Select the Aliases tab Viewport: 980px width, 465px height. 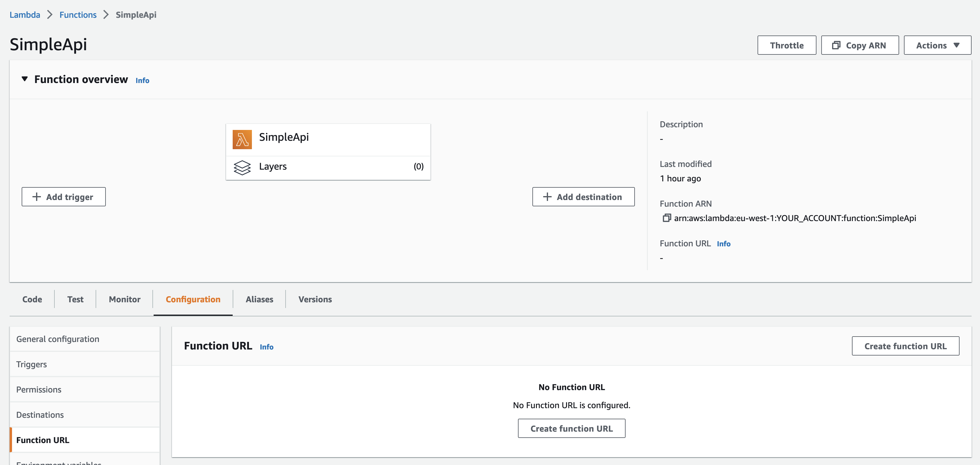pos(259,299)
